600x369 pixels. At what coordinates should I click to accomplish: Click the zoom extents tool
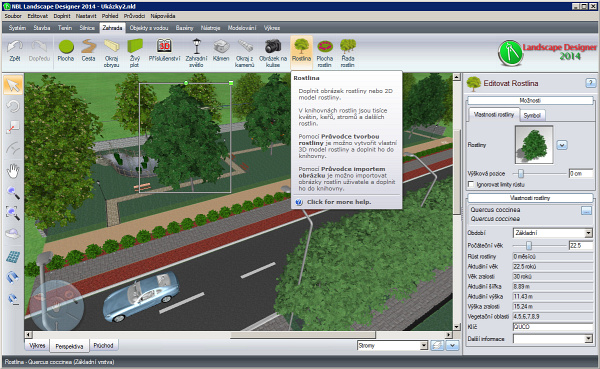click(13, 213)
